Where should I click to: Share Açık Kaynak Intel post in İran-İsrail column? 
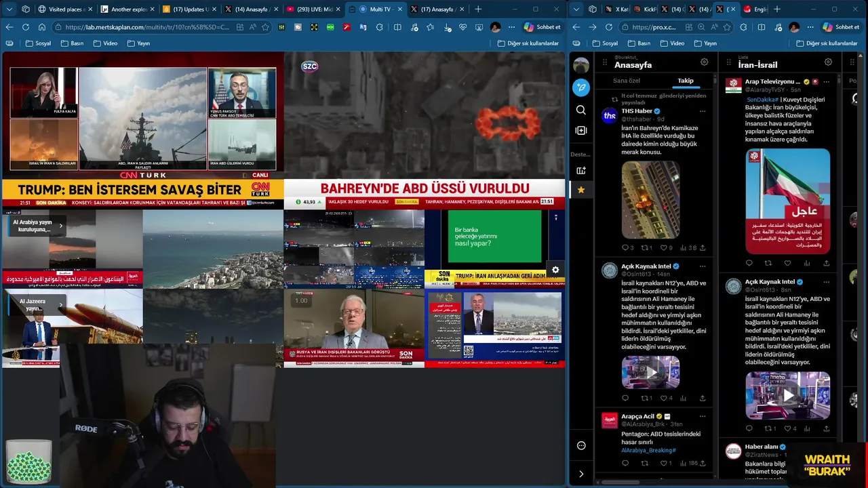point(826,428)
